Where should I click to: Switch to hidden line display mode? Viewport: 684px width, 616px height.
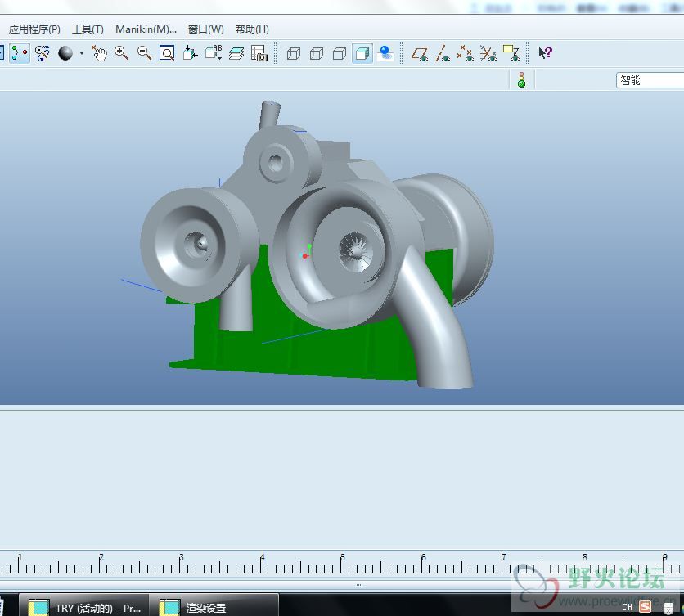click(x=317, y=53)
